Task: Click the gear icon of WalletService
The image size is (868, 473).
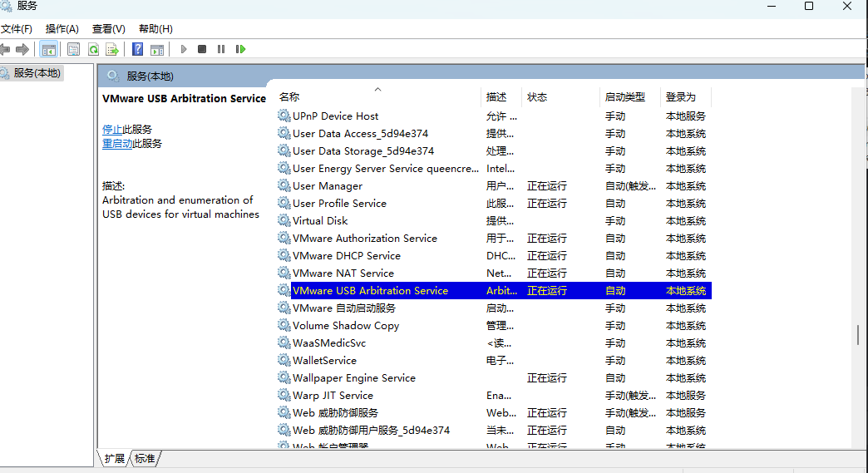Action: [284, 360]
